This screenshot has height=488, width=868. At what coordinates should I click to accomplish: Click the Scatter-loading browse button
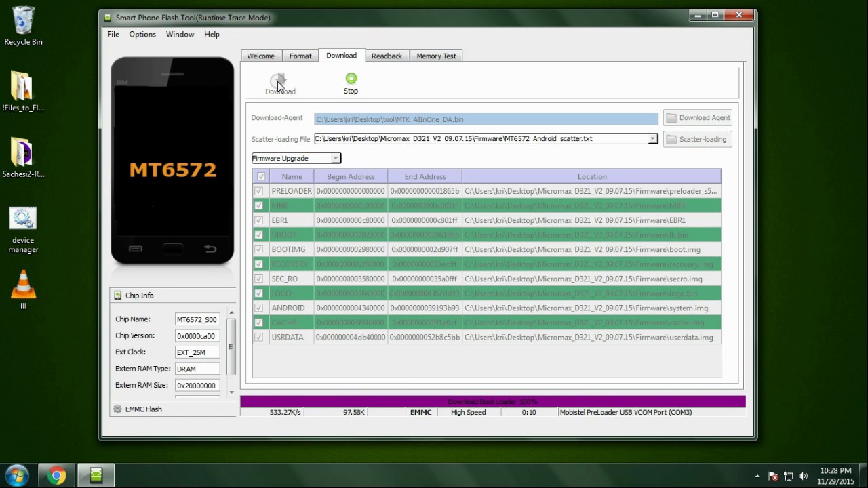coord(697,140)
